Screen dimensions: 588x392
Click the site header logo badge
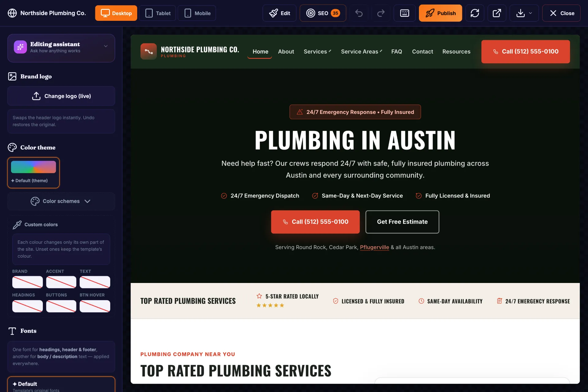[149, 51]
